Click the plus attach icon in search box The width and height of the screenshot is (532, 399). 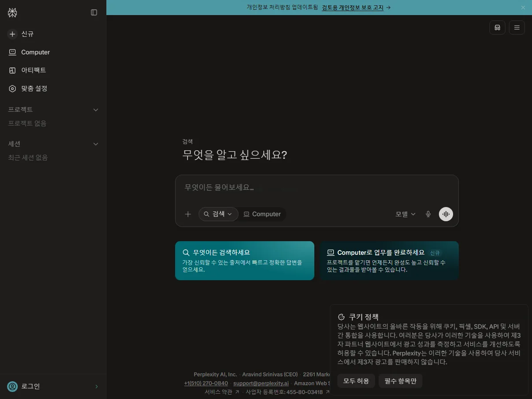pos(188,214)
